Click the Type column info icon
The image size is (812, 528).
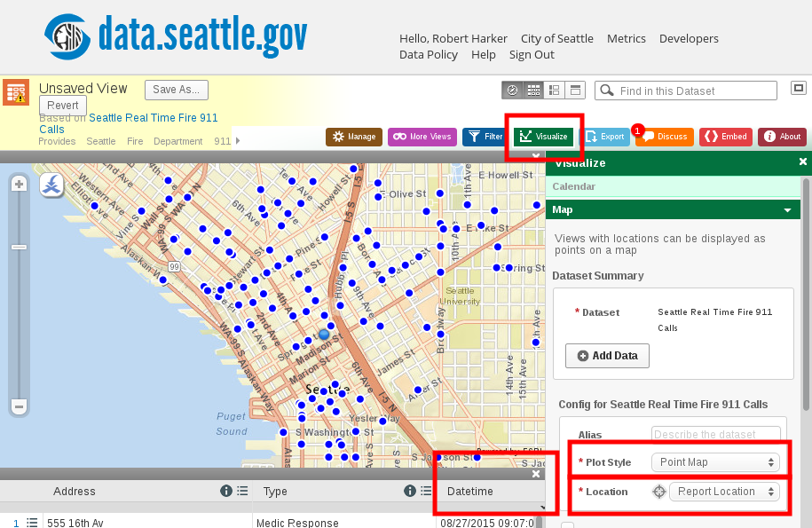[x=410, y=491]
